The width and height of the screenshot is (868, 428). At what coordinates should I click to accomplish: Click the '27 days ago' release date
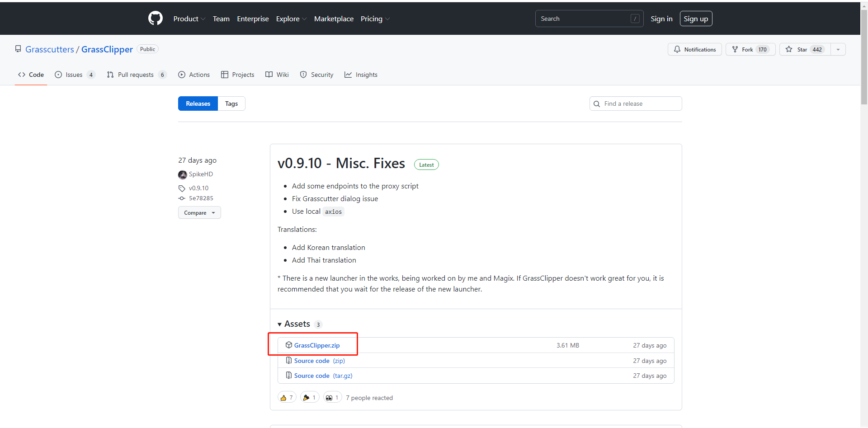click(x=197, y=160)
